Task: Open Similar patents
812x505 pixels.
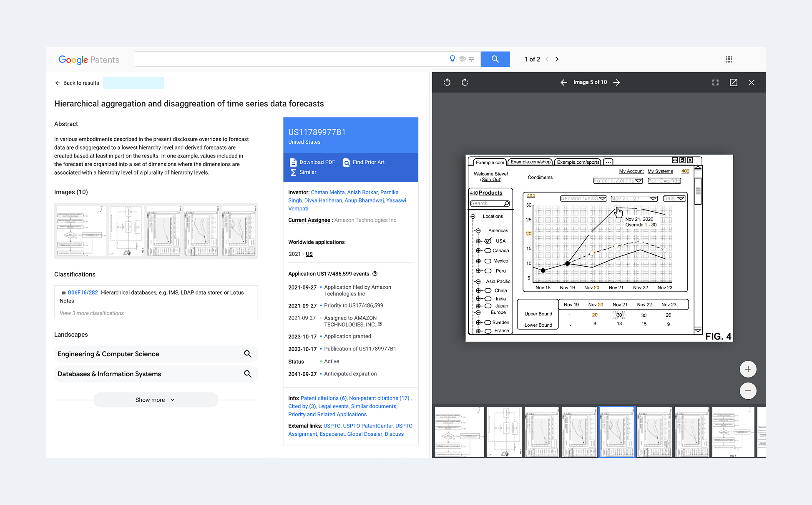Action: point(303,172)
